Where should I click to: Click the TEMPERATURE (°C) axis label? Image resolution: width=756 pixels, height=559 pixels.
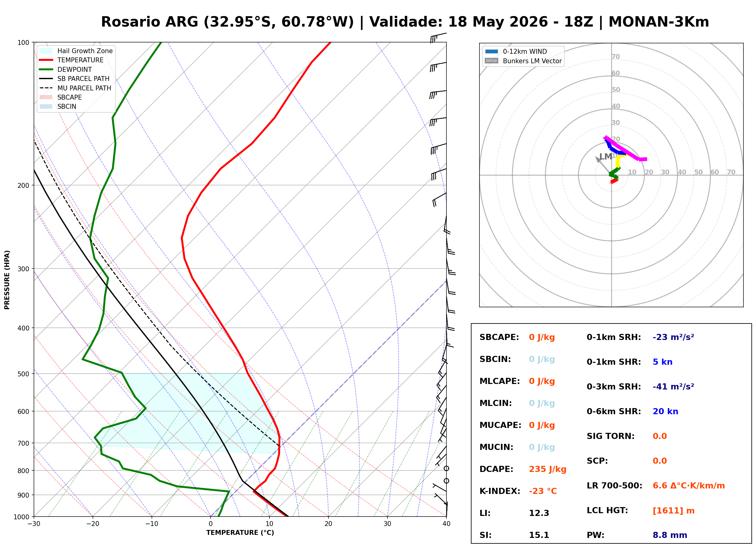coord(240,533)
